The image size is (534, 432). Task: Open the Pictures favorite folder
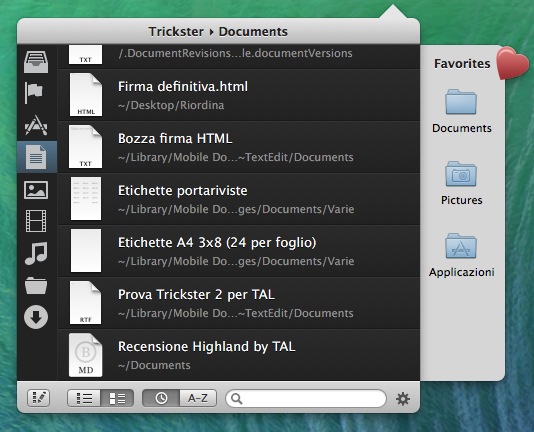coord(461,183)
